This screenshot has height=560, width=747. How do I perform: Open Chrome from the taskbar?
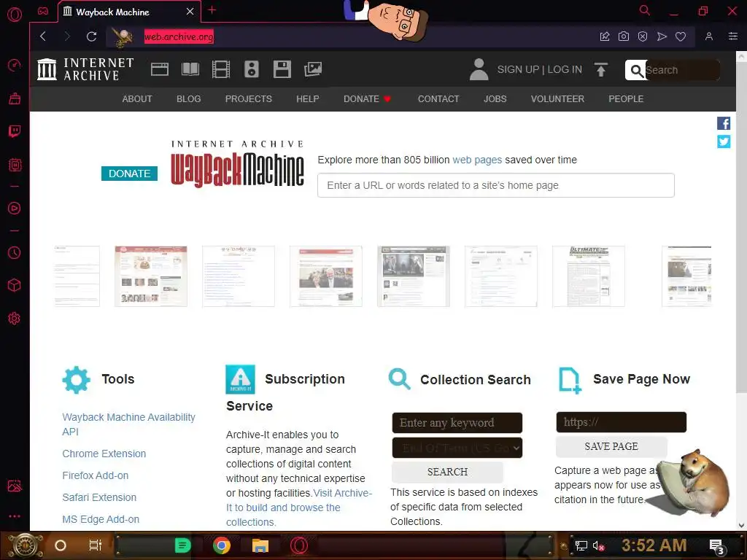[222, 545]
